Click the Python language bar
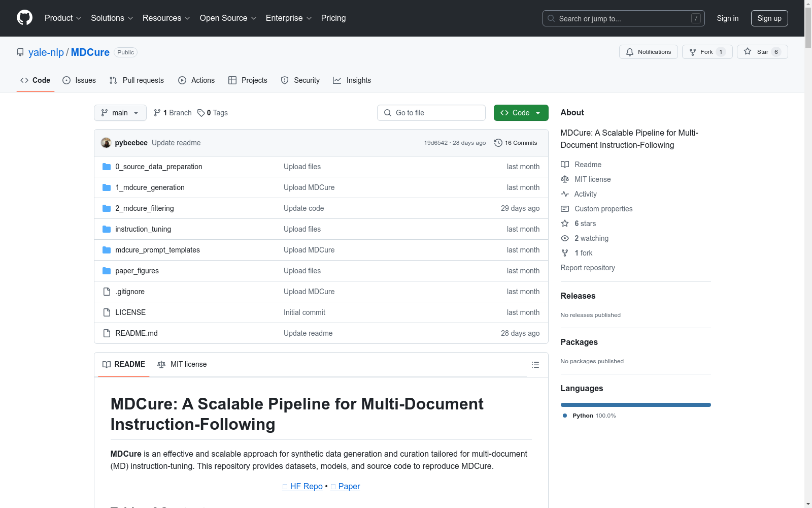The image size is (812, 508). tap(636, 405)
